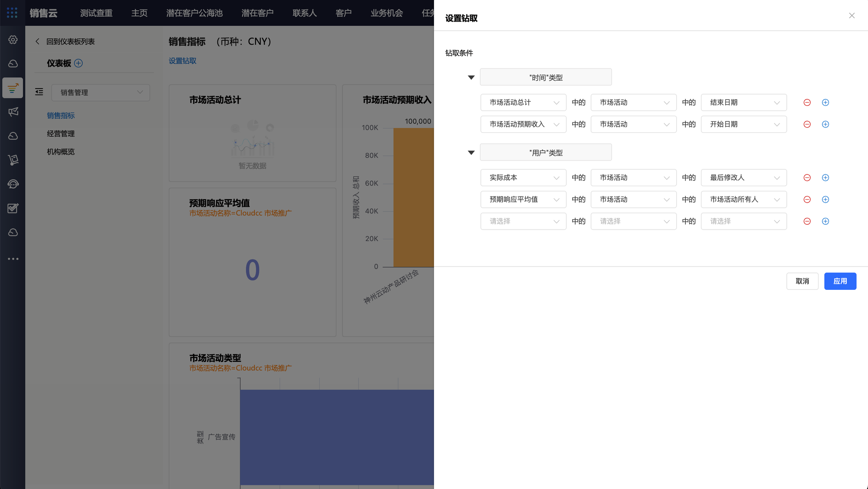Viewport: 868px width, 489px height.
Task: Click plus icon next to 仪表板
Action: pyautogui.click(x=78, y=63)
